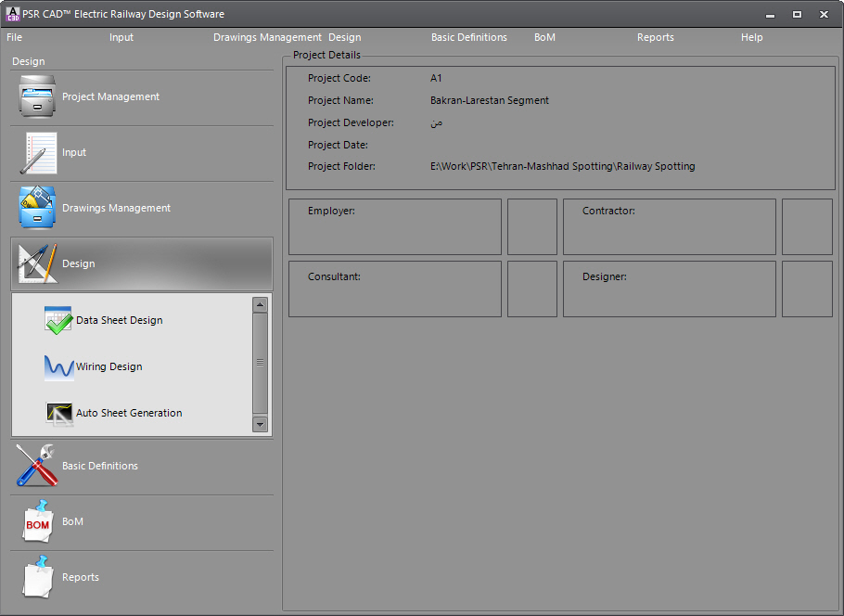Maximize the PSR CAD window
844x616 pixels.
click(x=798, y=15)
